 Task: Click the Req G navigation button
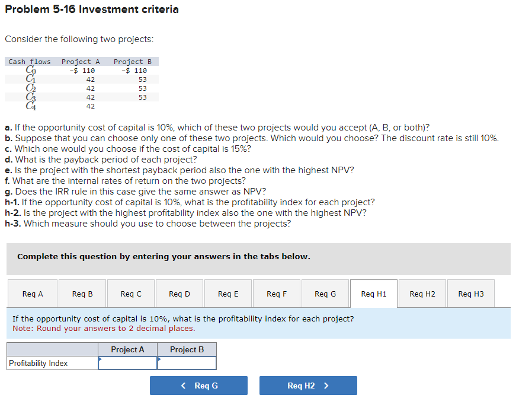pos(198,385)
